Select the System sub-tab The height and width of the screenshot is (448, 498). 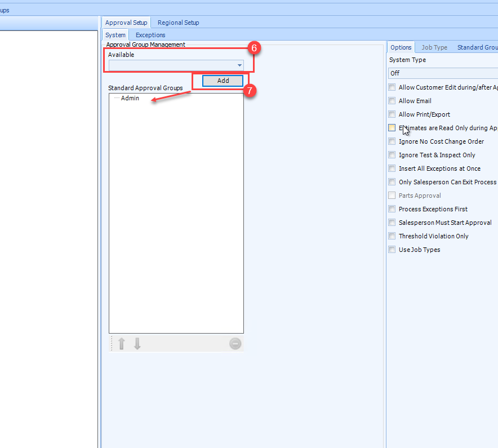(115, 35)
